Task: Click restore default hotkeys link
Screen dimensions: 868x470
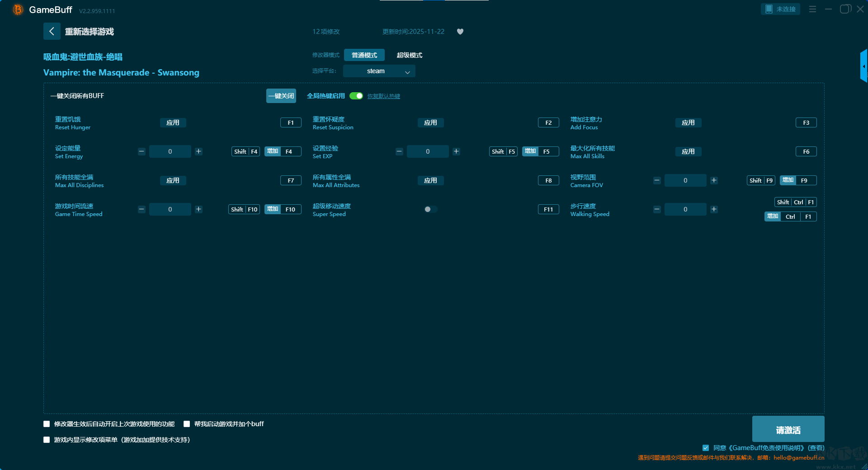Action: [383, 96]
